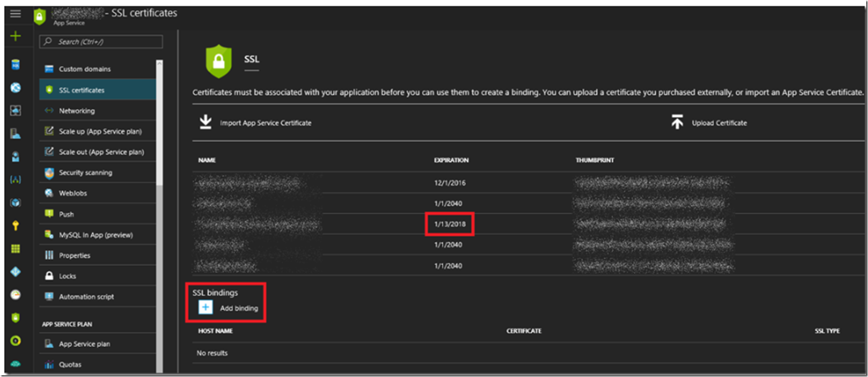The height and width of the screenshot is (377, 868).
Task: Click the Custom domains menu icon
Action: [49, 69]
